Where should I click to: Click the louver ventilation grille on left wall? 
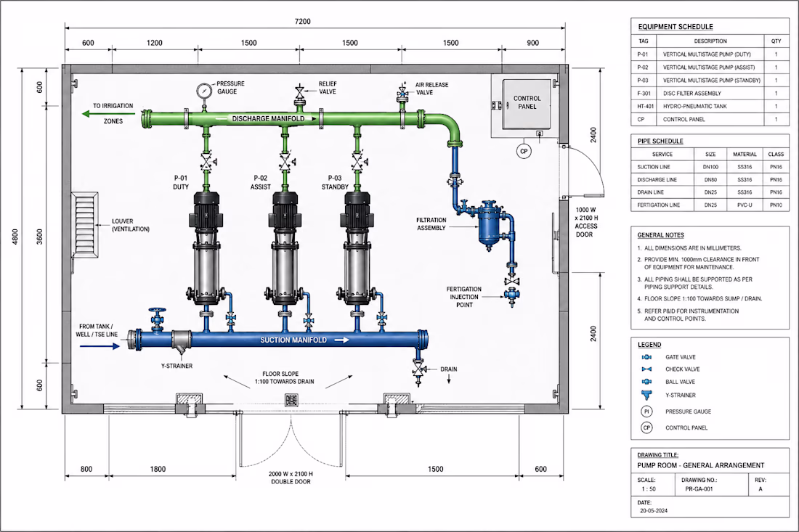(x=85, y=224)
